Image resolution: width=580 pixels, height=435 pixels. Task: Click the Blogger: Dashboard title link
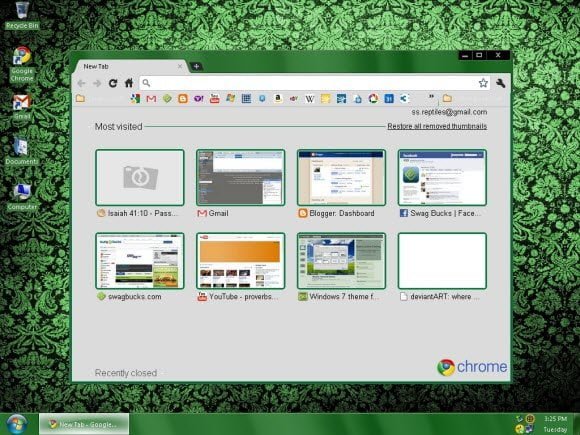point(342,213)
